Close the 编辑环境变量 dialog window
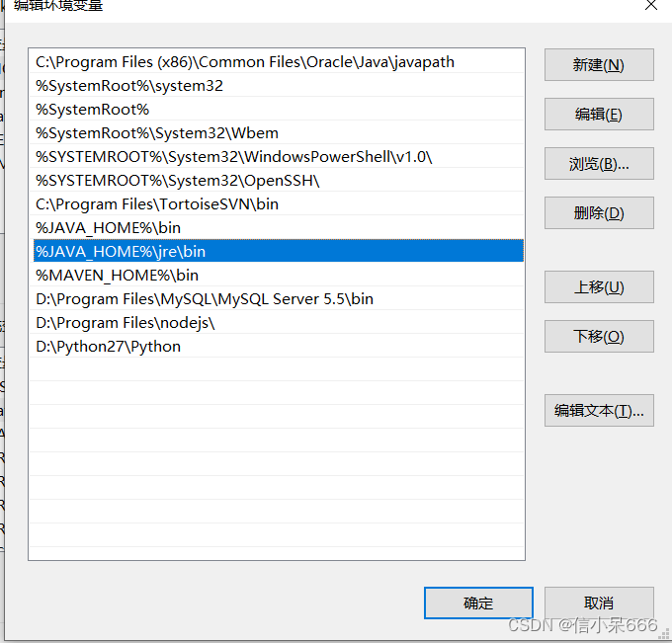 coord(651,6)
